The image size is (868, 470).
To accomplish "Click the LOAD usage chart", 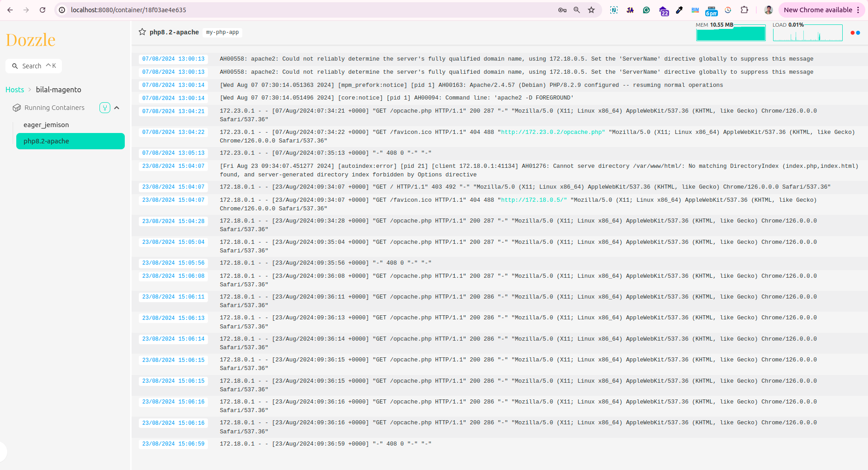I will click(807, 33).
